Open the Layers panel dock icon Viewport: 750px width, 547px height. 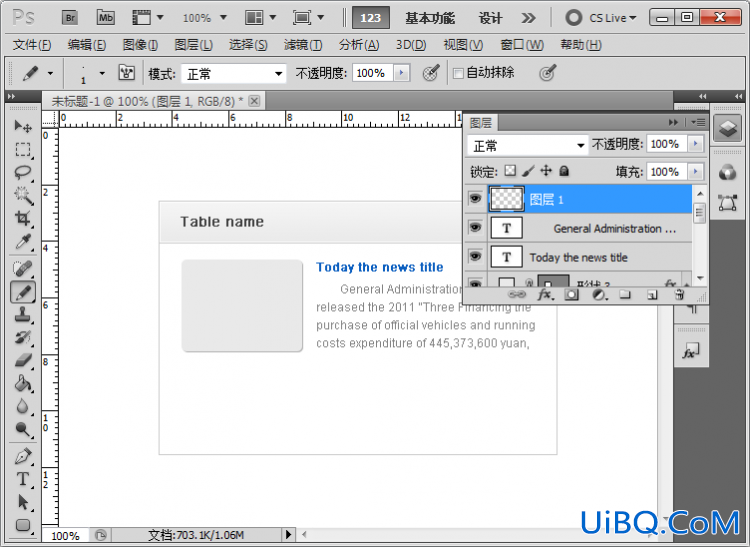728,128
